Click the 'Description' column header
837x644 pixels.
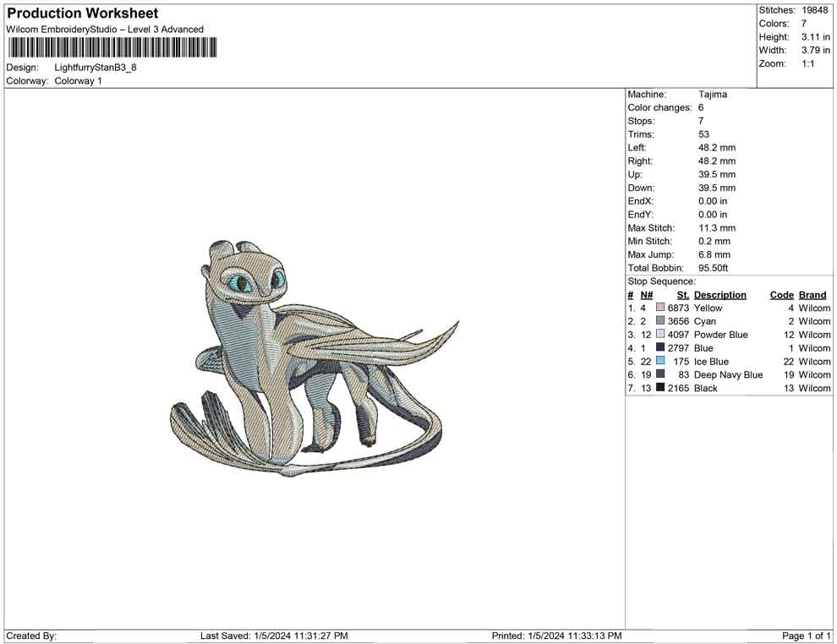(720, 295)
